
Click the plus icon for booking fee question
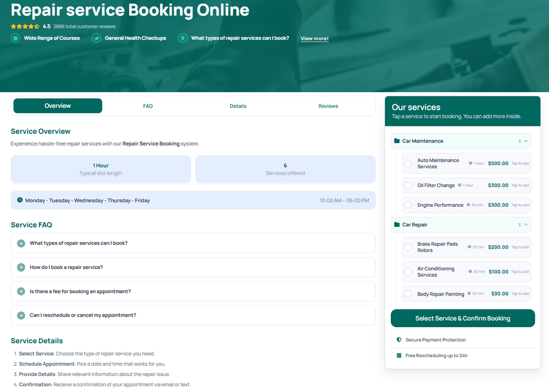coord(21,291)
